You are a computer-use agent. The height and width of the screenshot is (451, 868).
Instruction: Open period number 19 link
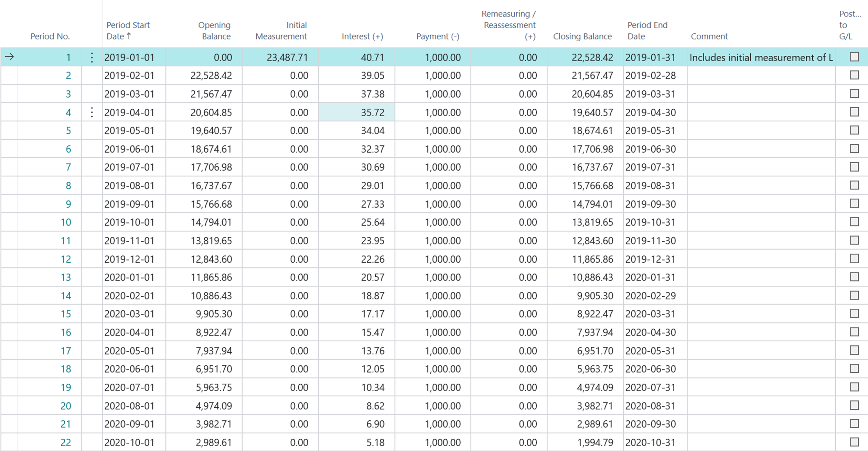(x=66, y=387)
